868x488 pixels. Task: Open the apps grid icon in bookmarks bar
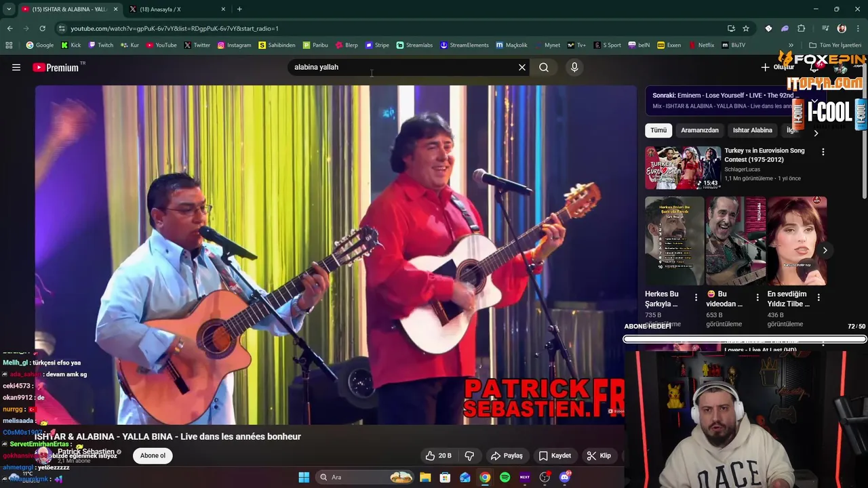(9, 45)
